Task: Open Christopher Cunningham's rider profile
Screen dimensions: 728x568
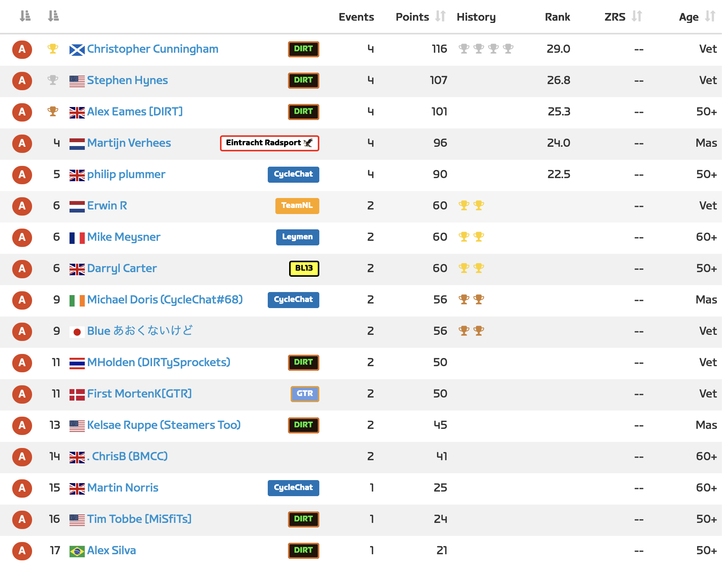Action: (152, 49)
